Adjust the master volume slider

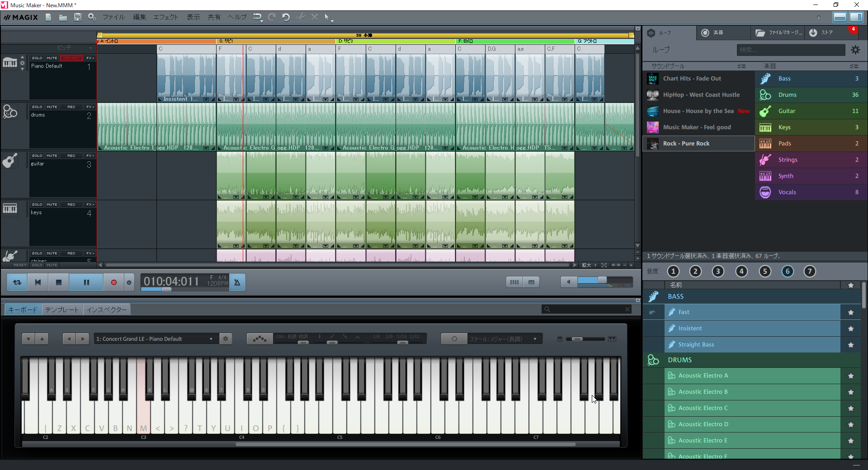(x=603, y=280)
